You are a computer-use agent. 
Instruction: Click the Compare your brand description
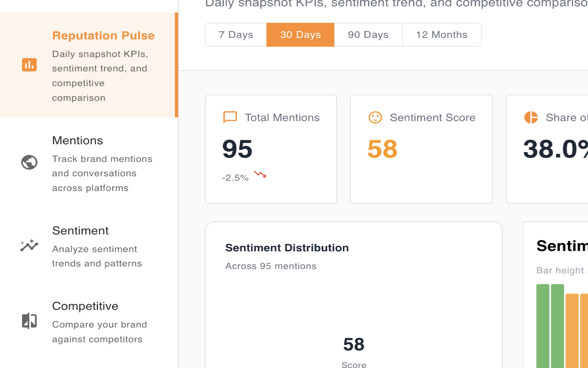100,332
